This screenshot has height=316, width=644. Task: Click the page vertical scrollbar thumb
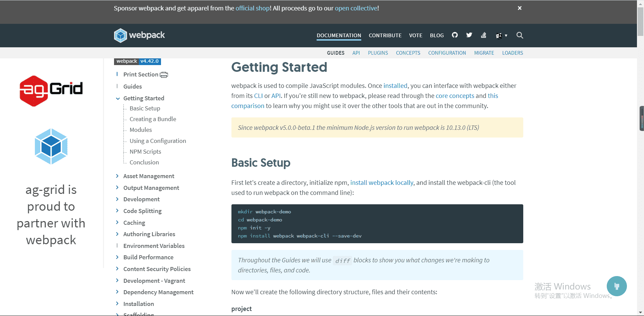point(640,22)
